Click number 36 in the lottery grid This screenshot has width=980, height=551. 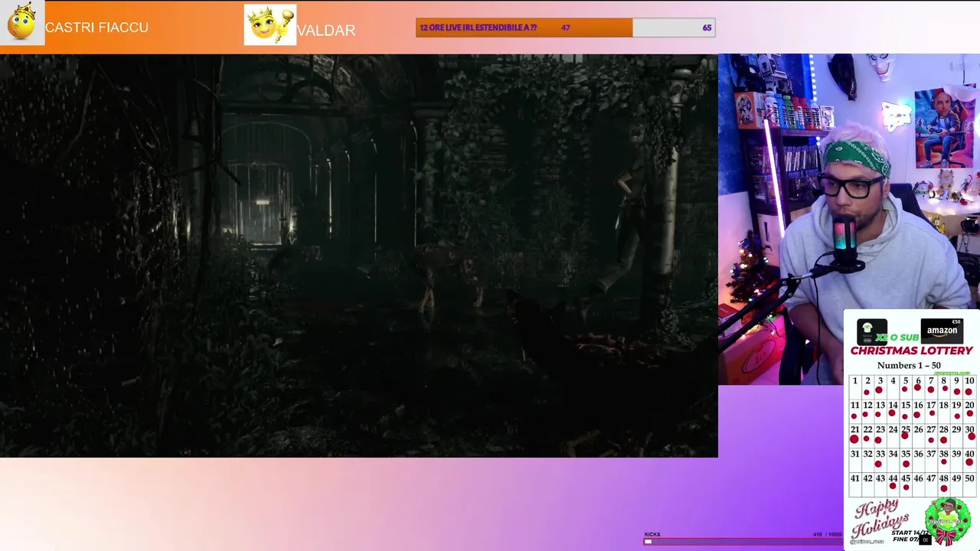click(918, 454)
